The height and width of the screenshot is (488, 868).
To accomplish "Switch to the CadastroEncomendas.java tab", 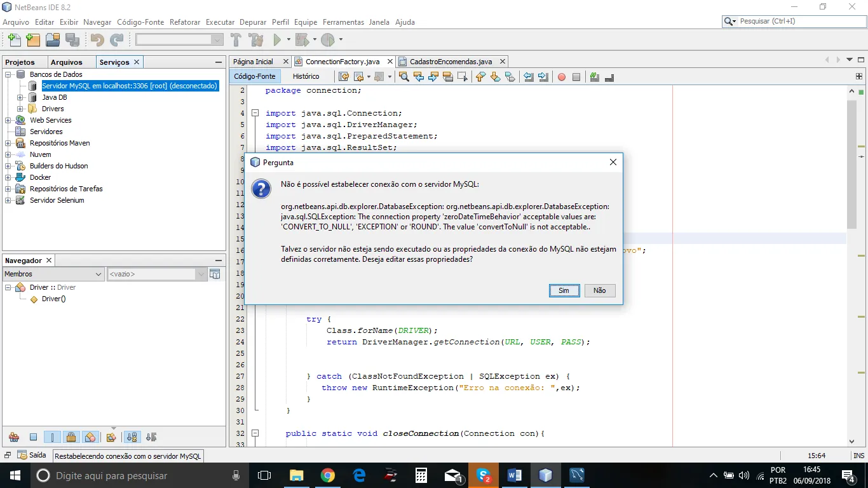I will [450, 62].
